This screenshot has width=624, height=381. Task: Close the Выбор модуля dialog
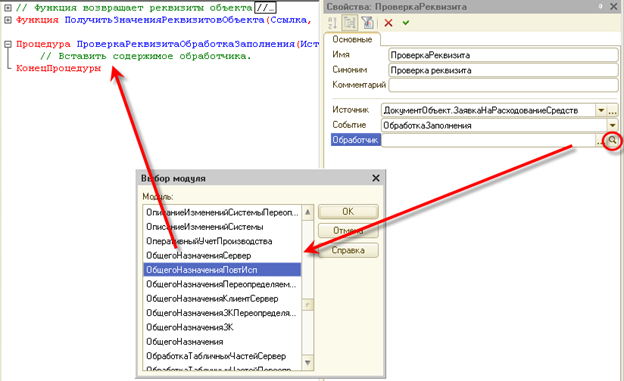376,178
